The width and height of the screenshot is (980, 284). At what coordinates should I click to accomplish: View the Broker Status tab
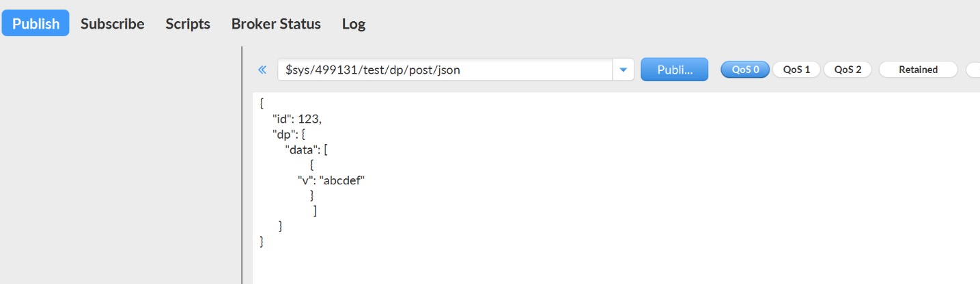click(x=276, y=23)
